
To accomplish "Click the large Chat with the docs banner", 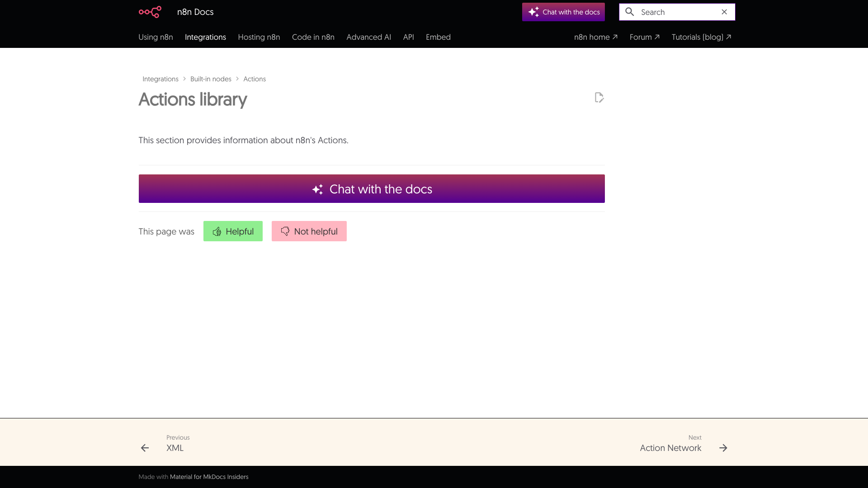I will tap(372, 189).
